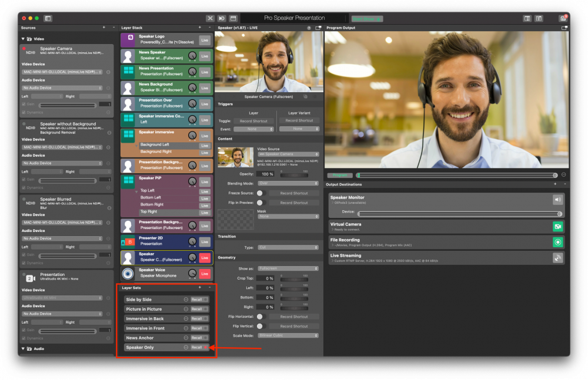Switch off Speaker Voice Live toggle
The width and height of the screenshot is (588, 380).
pyautogui.click(x=205, y=274)
